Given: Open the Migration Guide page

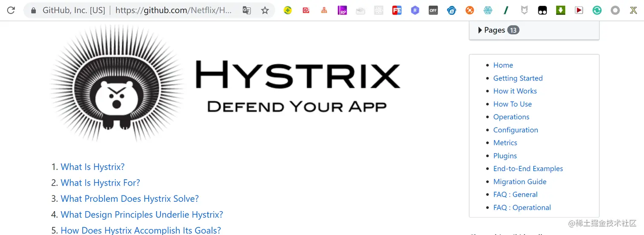Looking at the screenshot, I should click(x=520, y=182).
